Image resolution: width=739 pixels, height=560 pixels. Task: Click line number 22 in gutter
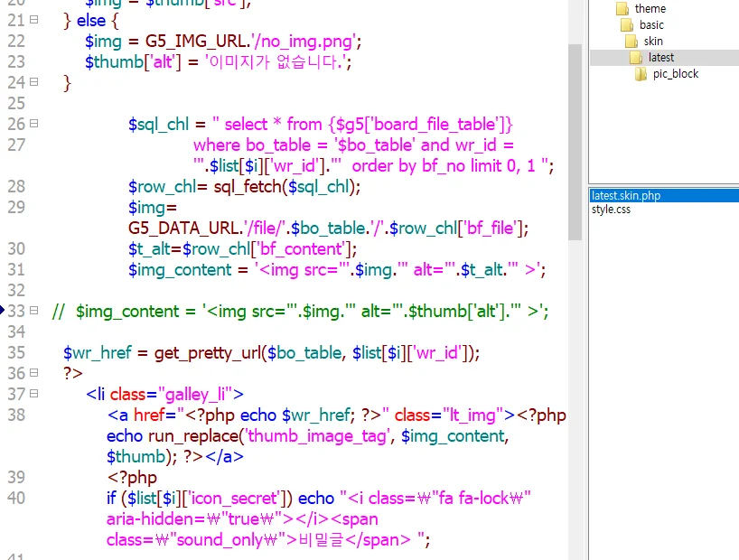click(x=16, y=41)
